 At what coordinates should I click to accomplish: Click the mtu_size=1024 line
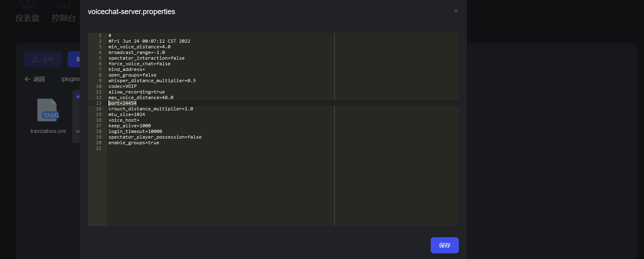[127, 114]
